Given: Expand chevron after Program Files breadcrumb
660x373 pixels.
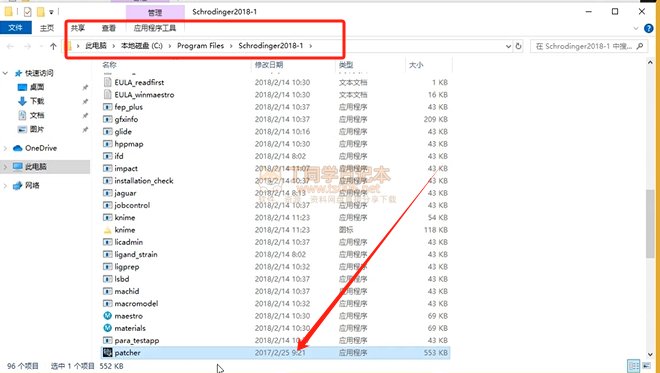Looking at the screenshot, I should (x=231, y=46).
